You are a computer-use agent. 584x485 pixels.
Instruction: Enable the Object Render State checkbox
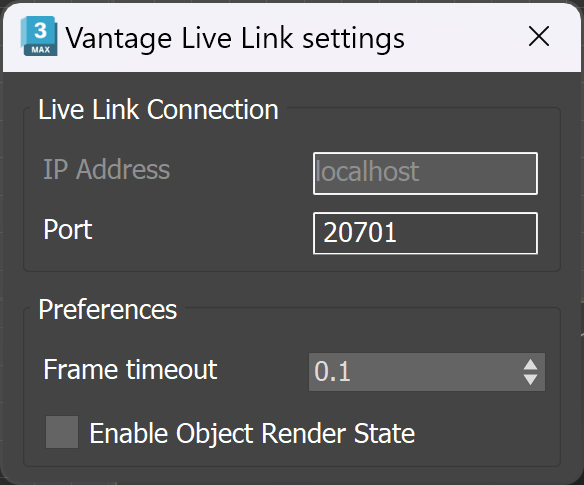coord(62,432)
